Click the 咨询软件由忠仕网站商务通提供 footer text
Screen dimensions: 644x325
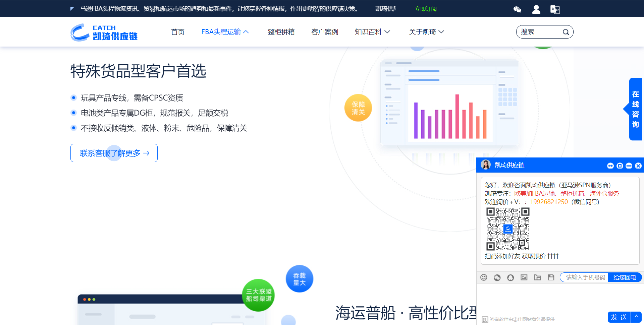(x=522, y=320)
